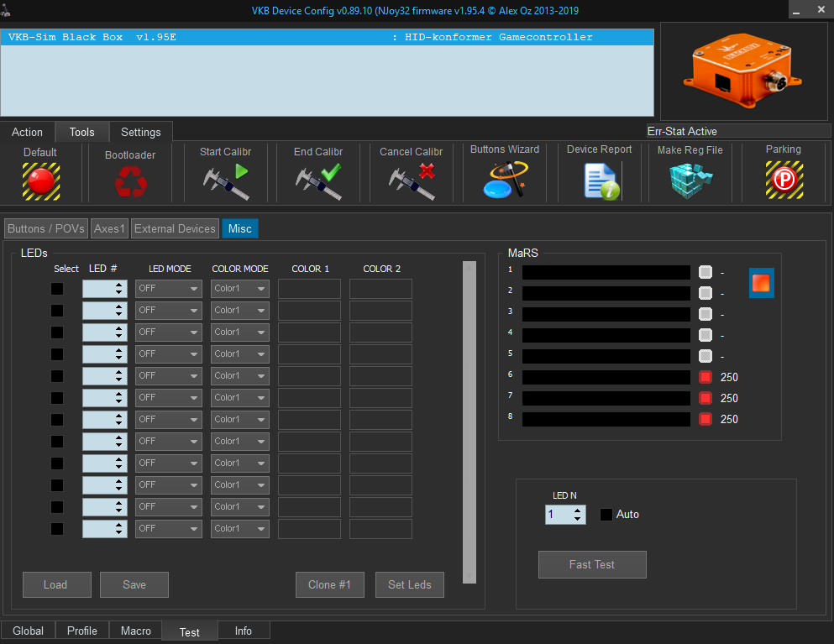Toggle MaRS row 5 indicator
This screenshot has height=644, width=834.
click(x=705, y=356)
